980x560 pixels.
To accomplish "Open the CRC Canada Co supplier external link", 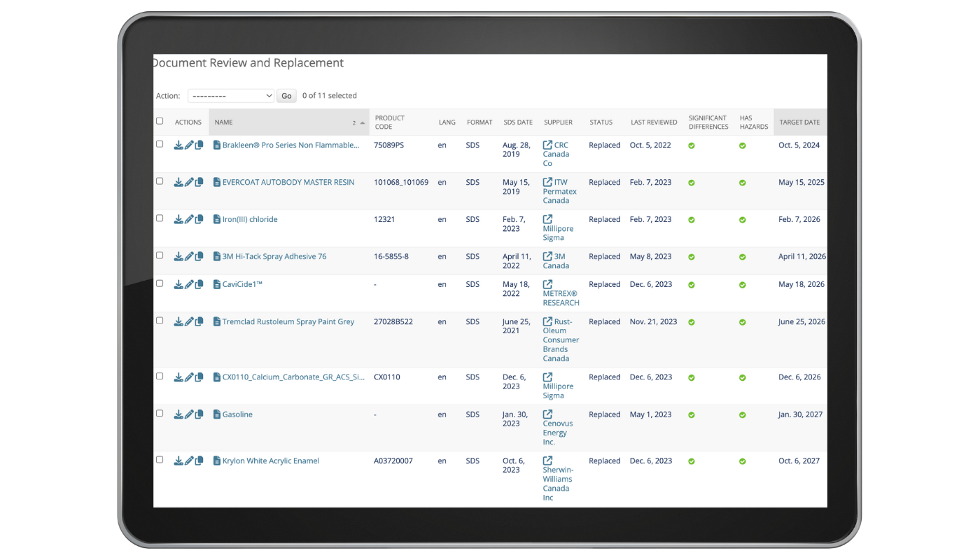I will coord(547,145).
